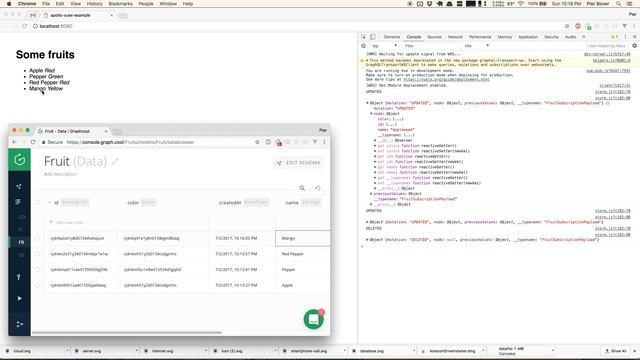This screenshot has height=360, width=640.
Task: Show more DevTools tabs via chevron
Action: pos(584,37)
